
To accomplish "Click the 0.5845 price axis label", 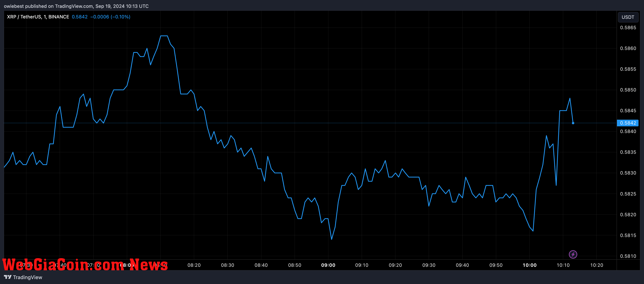I will point(628,110).
